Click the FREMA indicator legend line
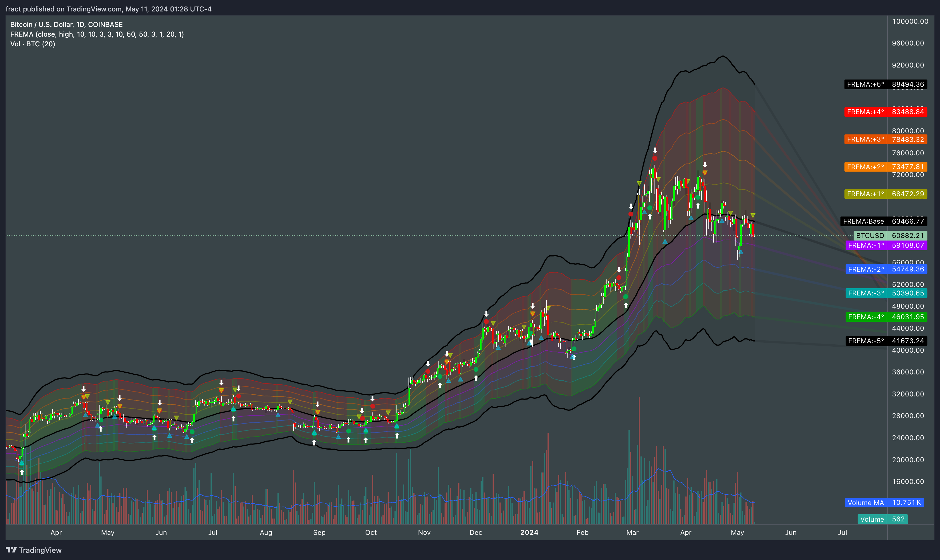940x560 pixels. [x=97, y=34]
